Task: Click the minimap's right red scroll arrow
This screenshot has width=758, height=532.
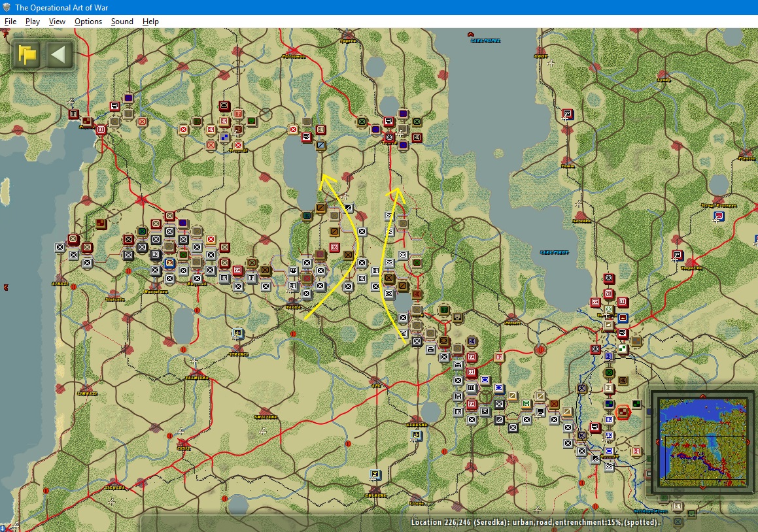Action: click(x=748, y=442)
